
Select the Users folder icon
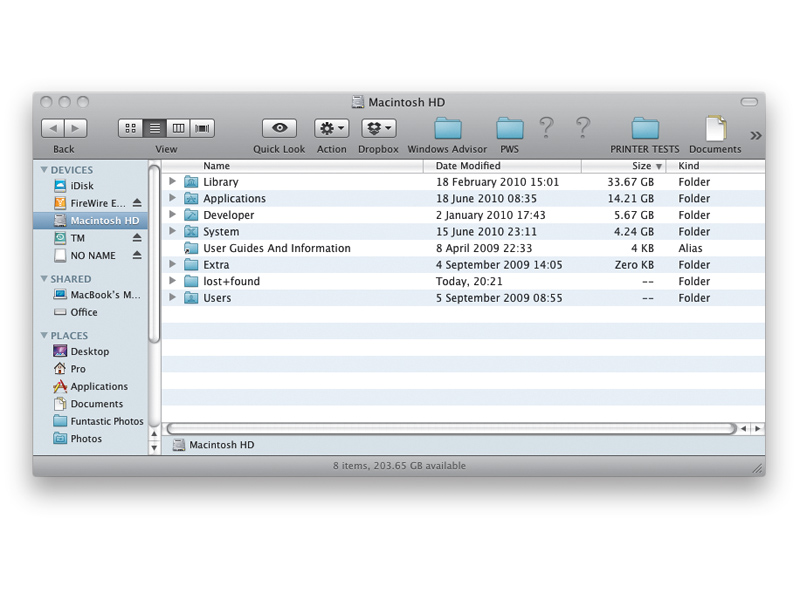(191, 297)
